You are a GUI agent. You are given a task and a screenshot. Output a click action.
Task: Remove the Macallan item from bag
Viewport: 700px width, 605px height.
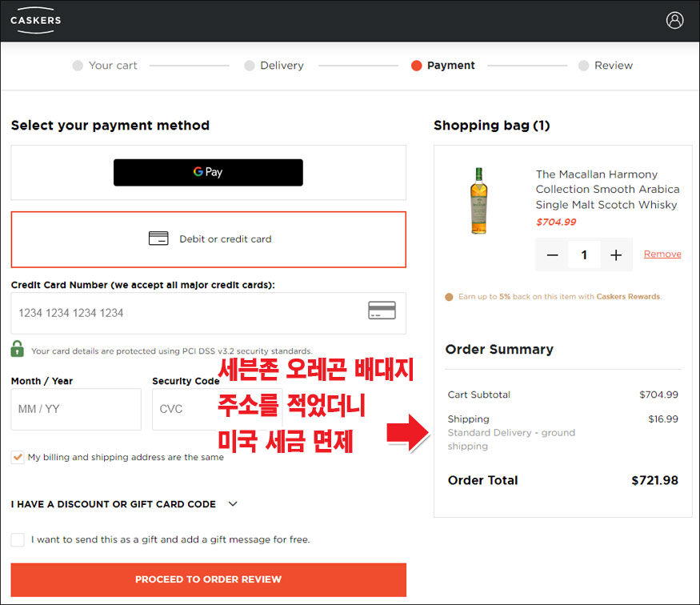[662, 254]
